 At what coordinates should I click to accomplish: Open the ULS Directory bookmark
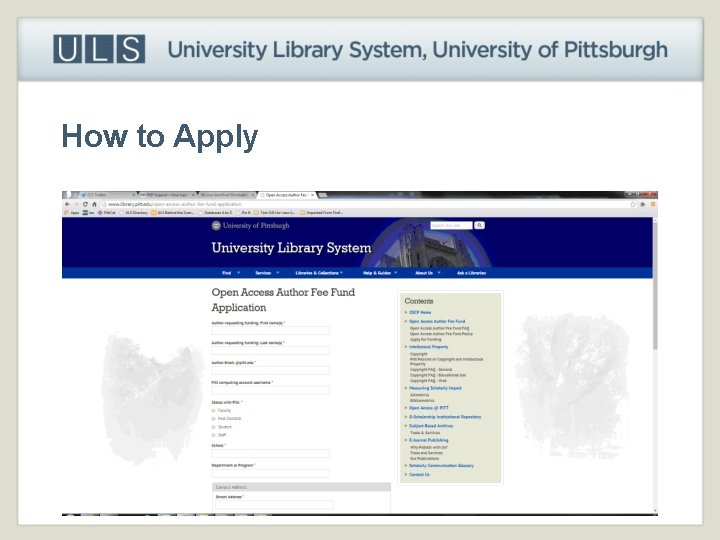[x=134, y=213]
